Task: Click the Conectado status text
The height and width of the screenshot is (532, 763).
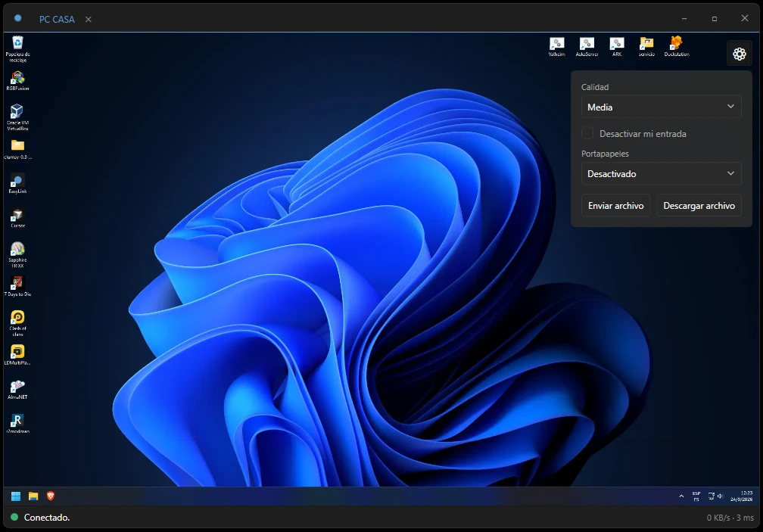Action: click(47, 518)
